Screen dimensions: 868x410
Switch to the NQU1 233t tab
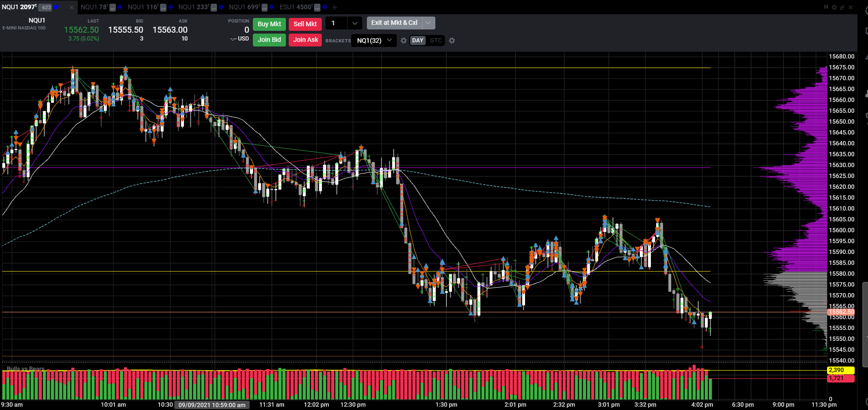pyautogui.click(x=194, y=7)
